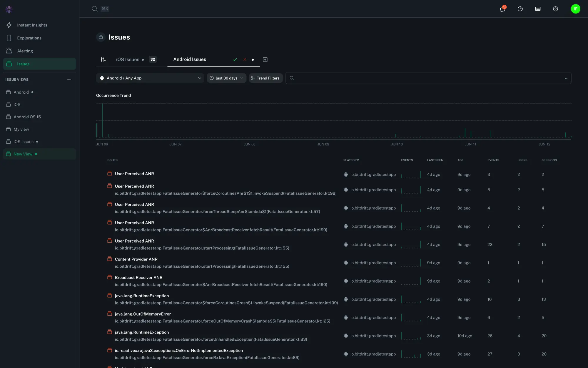Add a new issue view
This screenshot has height=368, width=588.
[x=69, y=79]
